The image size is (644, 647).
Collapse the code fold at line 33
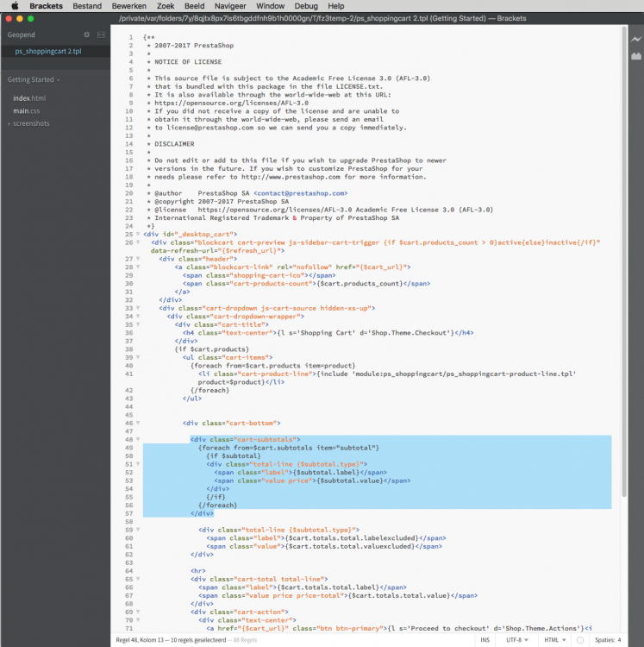(138, 308)
